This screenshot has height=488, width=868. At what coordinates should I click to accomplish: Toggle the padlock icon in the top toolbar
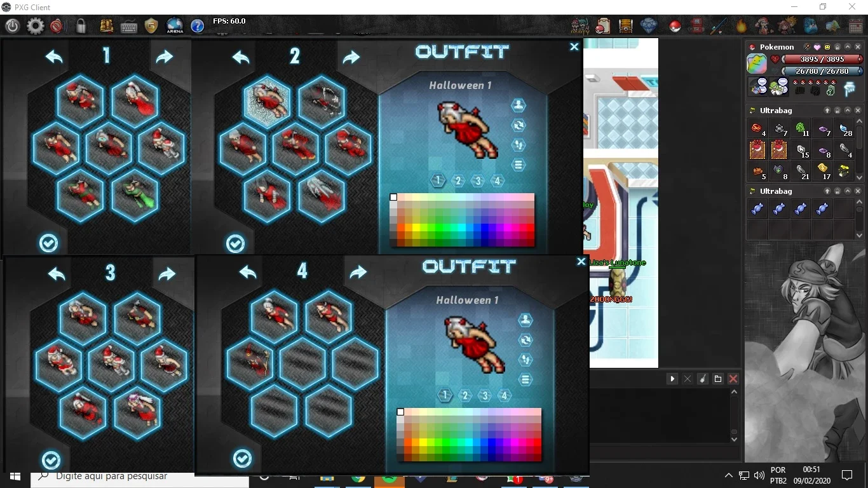81,26
